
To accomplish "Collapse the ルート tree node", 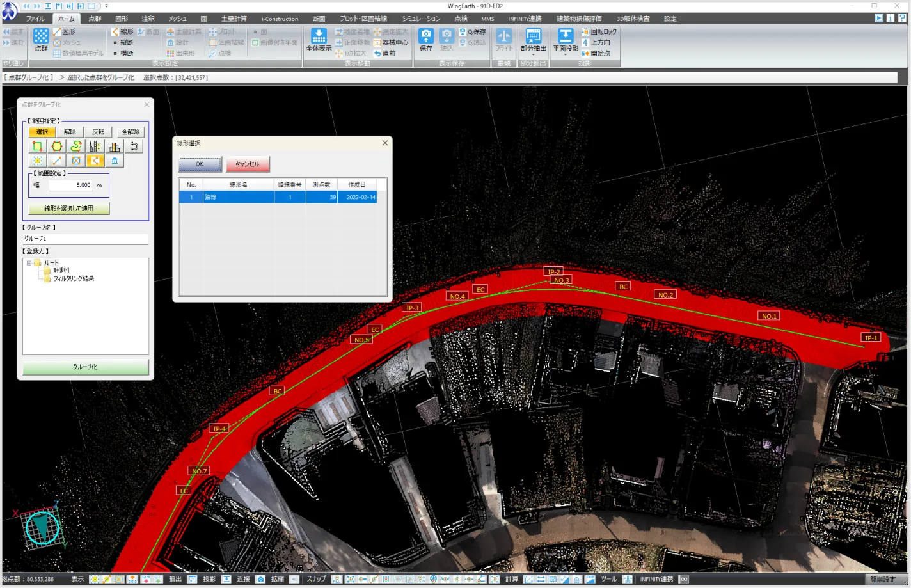I will (x=29, y=263).
